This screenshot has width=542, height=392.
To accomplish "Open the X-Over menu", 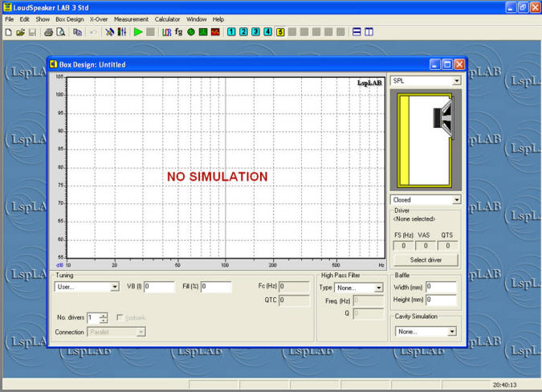I will point(99,19).
